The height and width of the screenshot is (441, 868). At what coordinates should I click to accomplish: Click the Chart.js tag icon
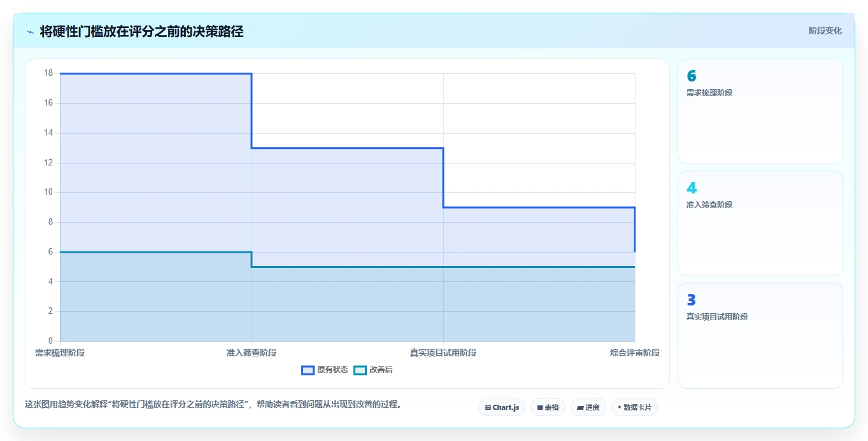(x=488, y=407)
